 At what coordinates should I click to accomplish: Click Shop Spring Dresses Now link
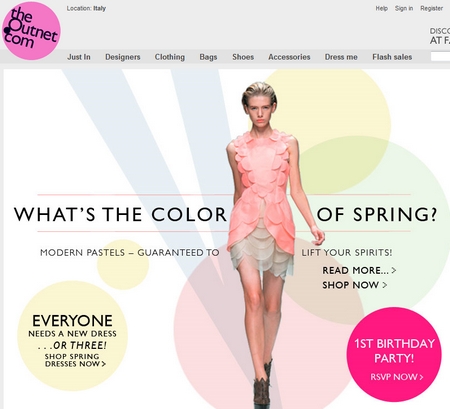point(75,360)
